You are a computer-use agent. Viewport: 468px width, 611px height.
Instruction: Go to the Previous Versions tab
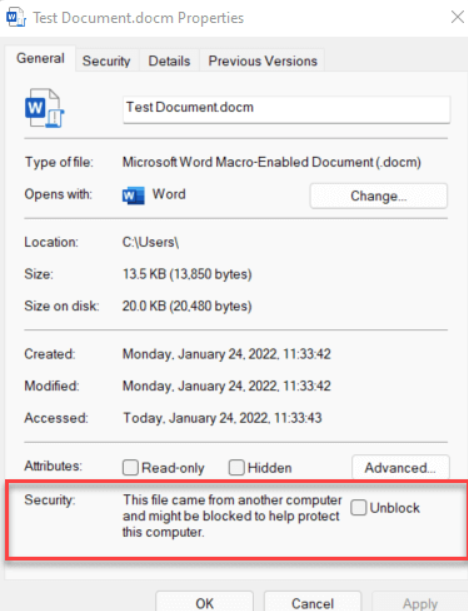coord(263,61)
